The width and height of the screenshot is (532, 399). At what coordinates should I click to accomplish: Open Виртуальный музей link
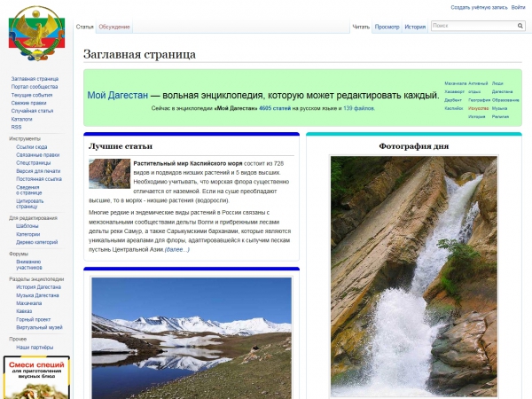pyautogui.click(x=39, y=328)
